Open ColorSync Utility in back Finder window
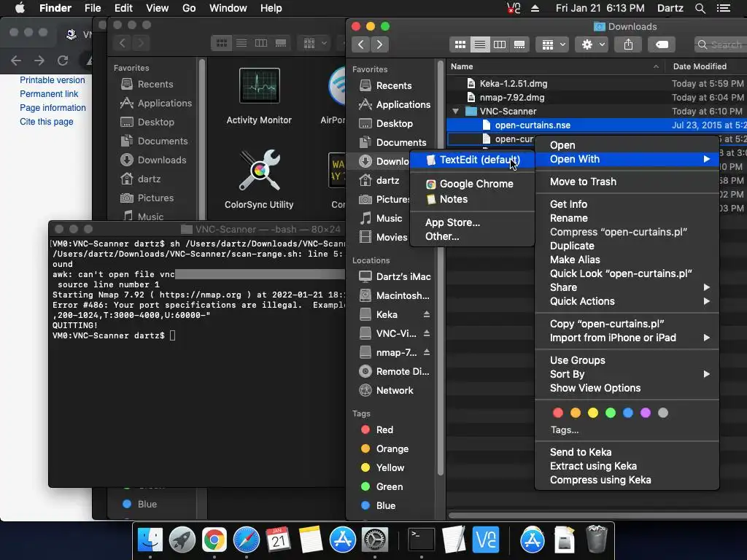Screen dimensions: 747x560 tap(259, 179)
